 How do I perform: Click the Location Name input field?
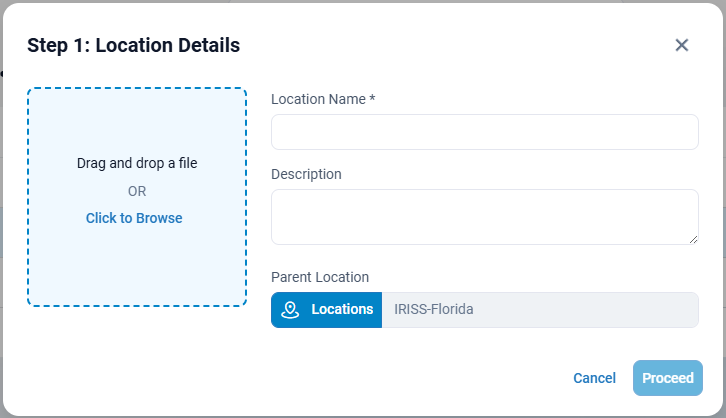pos(485,132)
